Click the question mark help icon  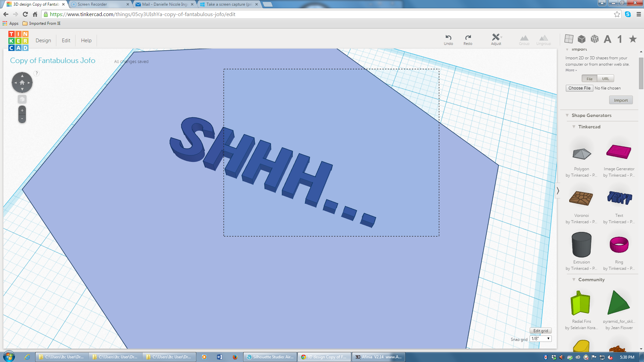click(37, 73)
